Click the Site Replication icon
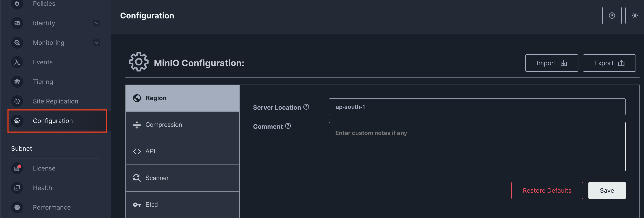Screen dimensions: 644x218 pyautogui.click(x=17, y=101)
